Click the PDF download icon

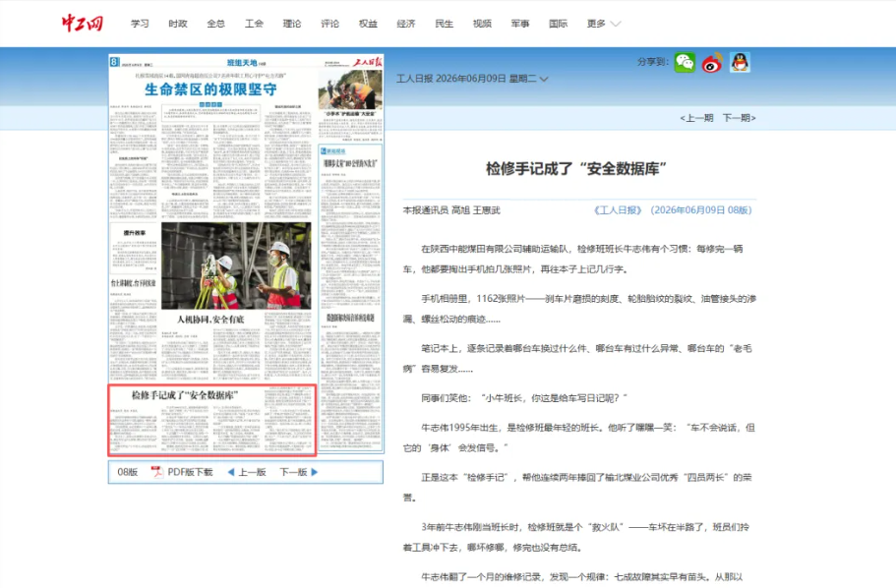point(156,472)
